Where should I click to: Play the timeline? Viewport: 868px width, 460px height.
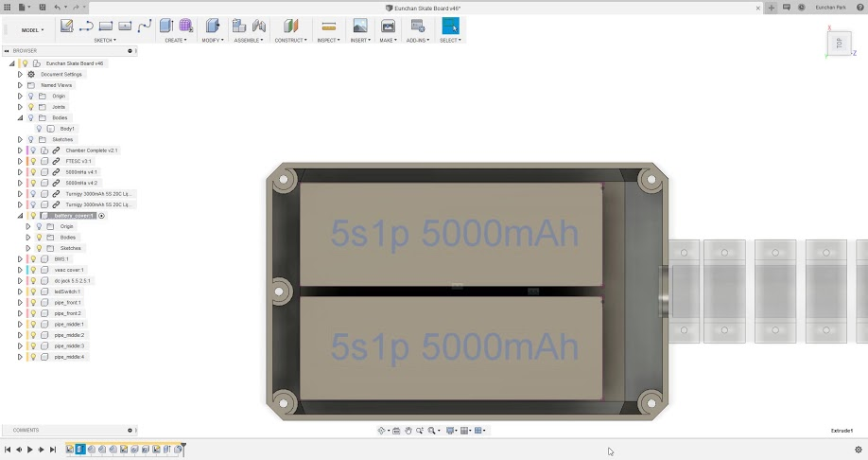(x=30, y=450)
